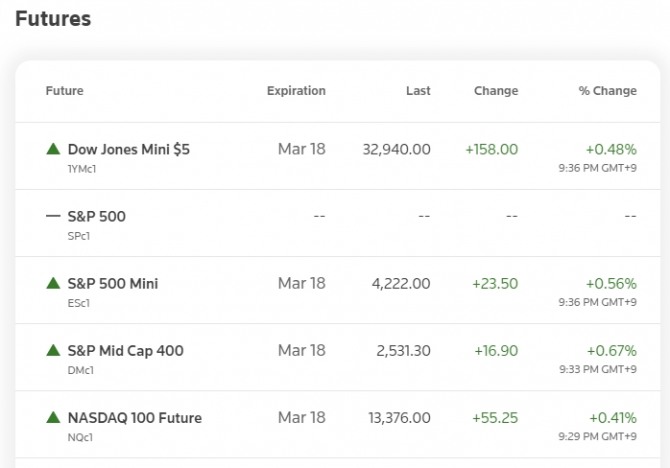Click the up arrow beside NASDAQ 100 Future
The height and width of the screenshot is (468, 670).
point(53,417)
